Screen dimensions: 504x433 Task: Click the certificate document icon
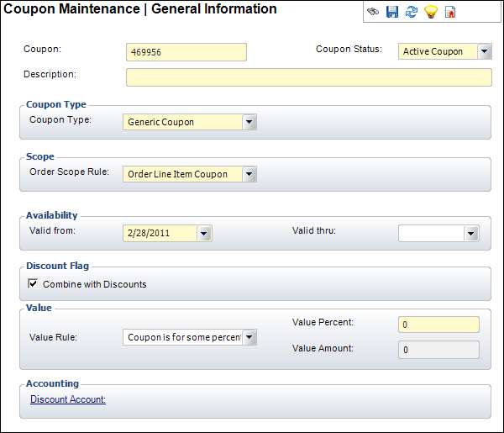click(451, 12)
